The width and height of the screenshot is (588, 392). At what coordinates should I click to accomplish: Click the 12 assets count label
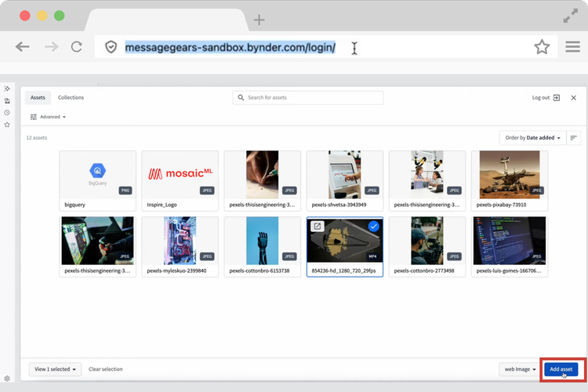(x=36, y=138)
